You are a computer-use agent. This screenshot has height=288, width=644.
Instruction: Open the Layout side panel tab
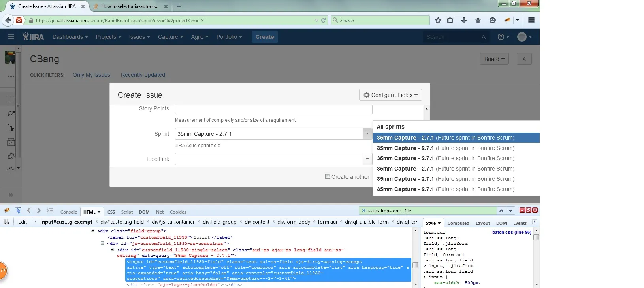tap(483, 223)
